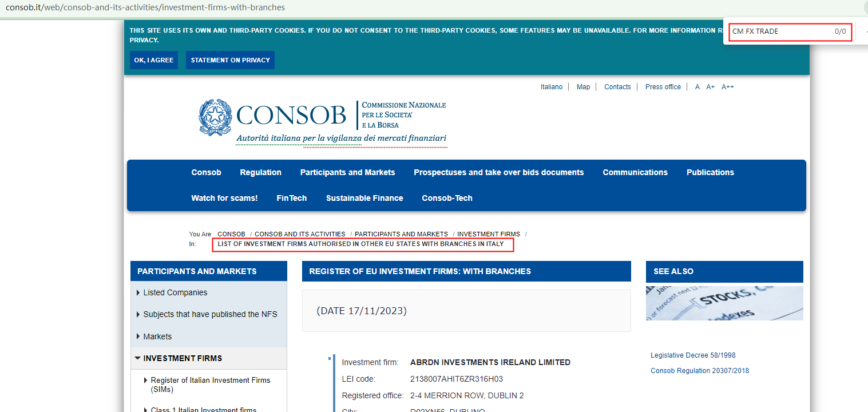Click the SEE ALSO panel header

click(724, 271)
